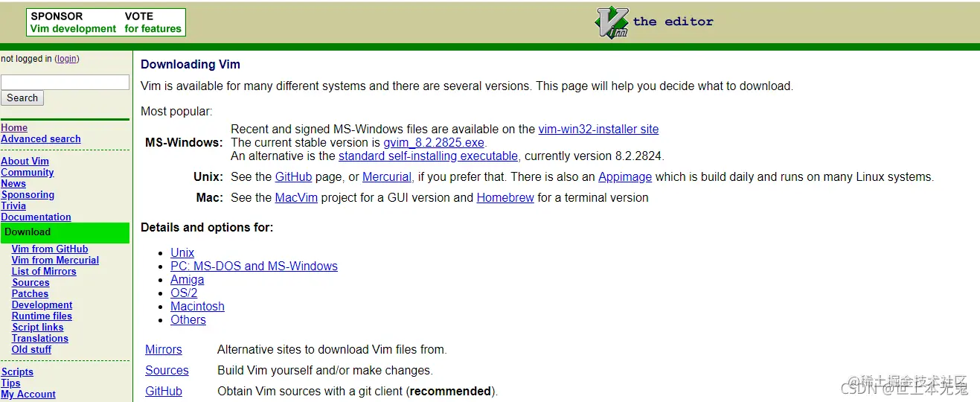Click the login link
Viewport: 980px width, 402px height.
pyautogui.click(x=67, y=59)
